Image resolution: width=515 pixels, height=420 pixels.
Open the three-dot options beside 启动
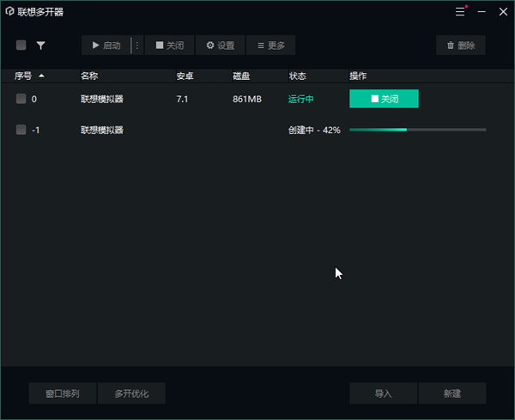137,46
